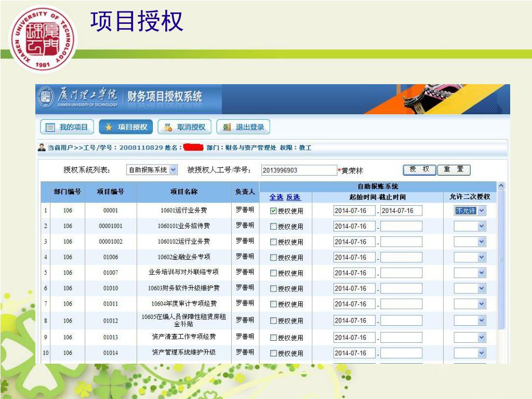Click project number 01013 cell
This screenshot has width=532, height=399.
[x=111, y=337]
